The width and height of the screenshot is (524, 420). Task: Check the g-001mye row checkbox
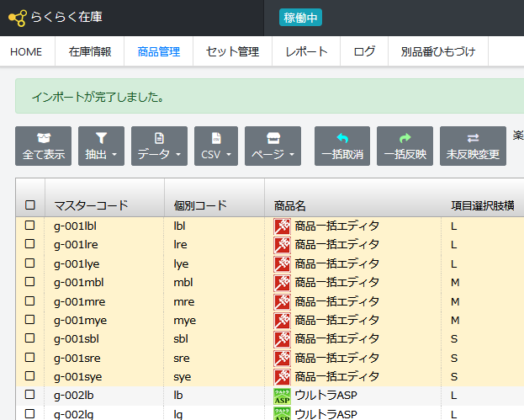point(30,319)
